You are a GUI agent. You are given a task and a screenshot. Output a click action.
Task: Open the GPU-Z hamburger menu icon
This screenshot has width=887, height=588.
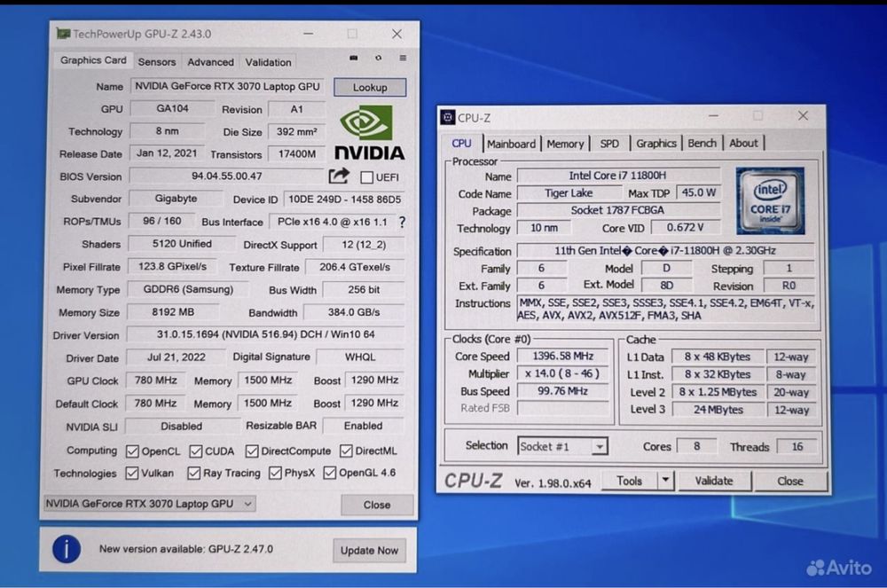(403, 58)
